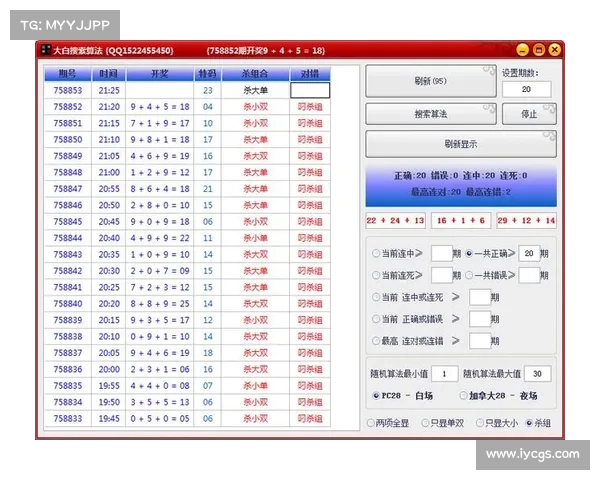Image resolution: width=600 pixels, height=480 pixels.
Task: Click time cell 20:50
Action: point(109,206)
